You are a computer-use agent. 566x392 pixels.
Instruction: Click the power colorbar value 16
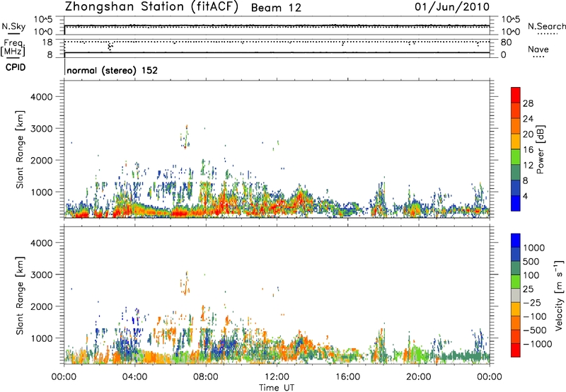click(528, 150)
